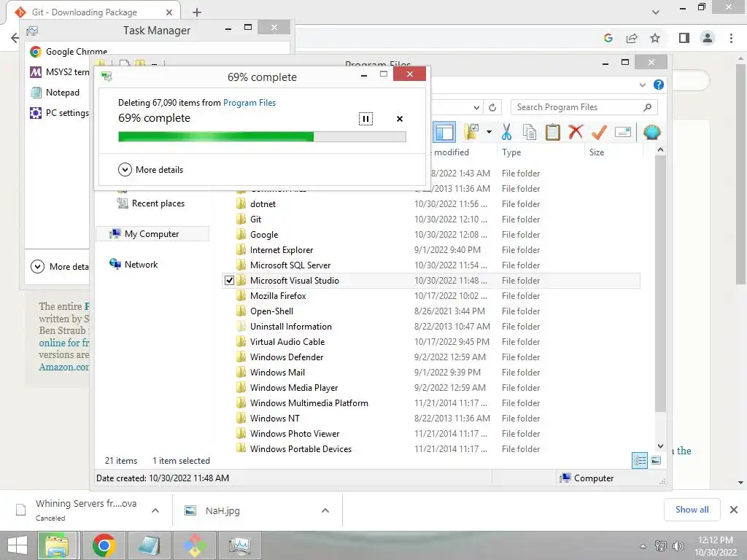Toggle Chrome's side panel icon
The image size is (747, 560).
click(684, 38)
